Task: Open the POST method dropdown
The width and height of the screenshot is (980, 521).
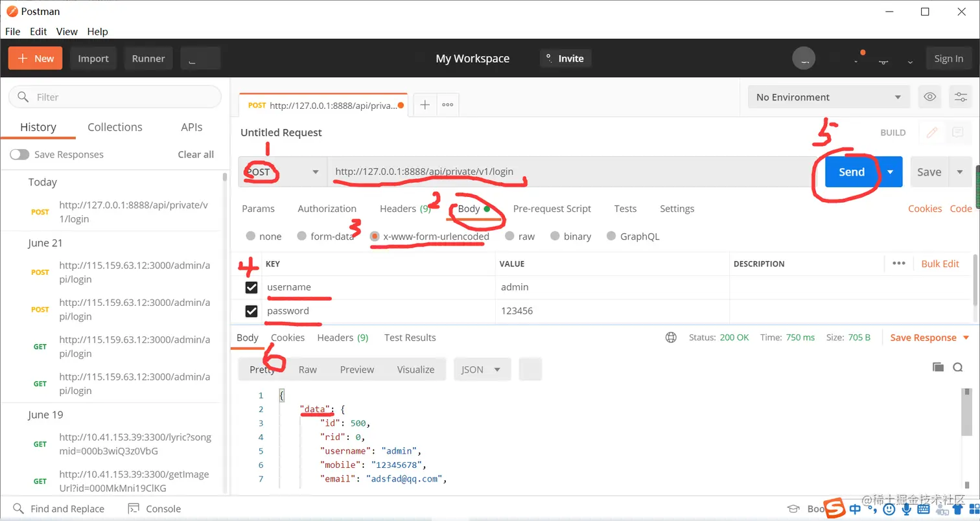Action: [283, 172]
